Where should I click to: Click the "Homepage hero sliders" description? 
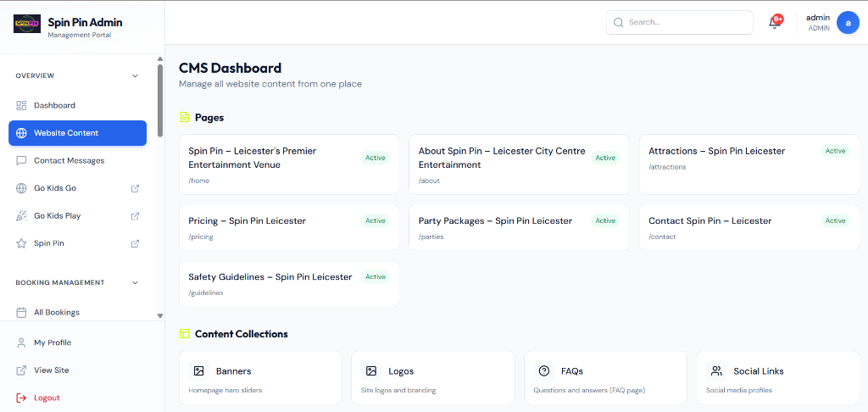[x=225, y=391]
